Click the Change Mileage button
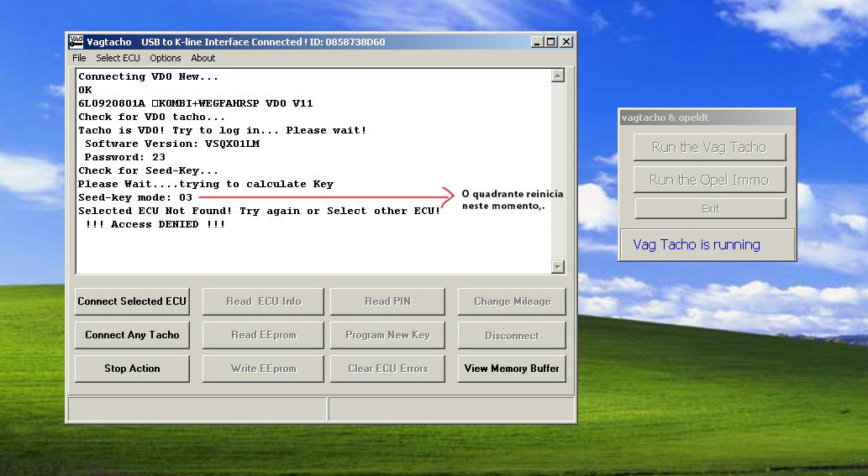Image resolution: width=868 pixels, height=476 pixels. click(512, 301)
